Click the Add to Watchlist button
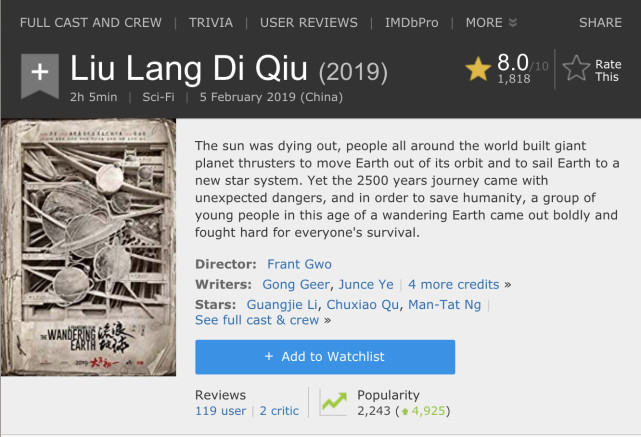This screenshot has width=641, height=437. pos(325,357)
